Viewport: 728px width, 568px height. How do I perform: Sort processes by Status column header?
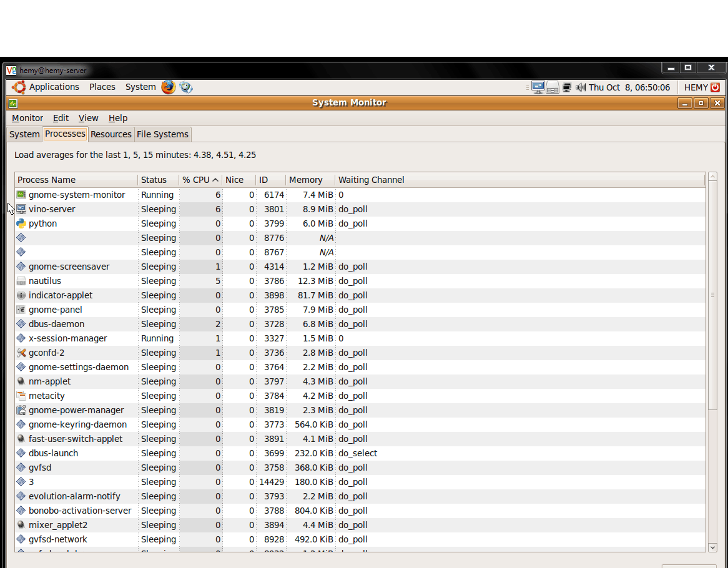pos(159,180)
